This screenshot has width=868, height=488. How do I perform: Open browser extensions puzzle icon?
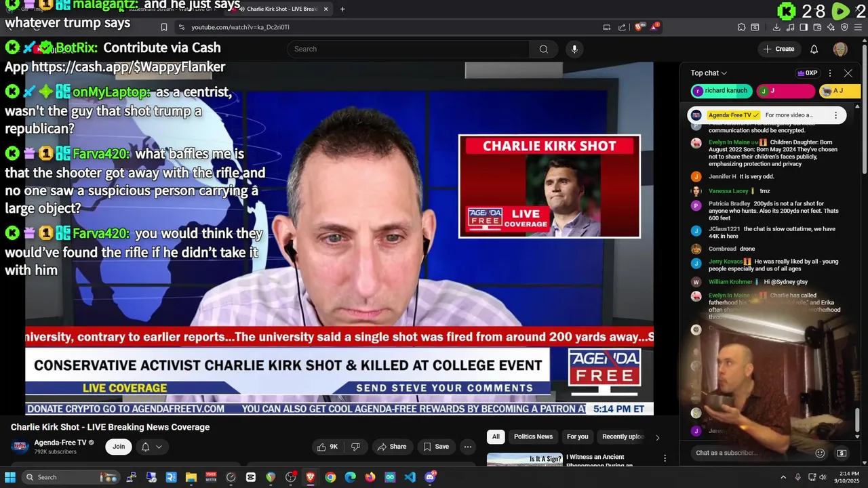(741, 27)
